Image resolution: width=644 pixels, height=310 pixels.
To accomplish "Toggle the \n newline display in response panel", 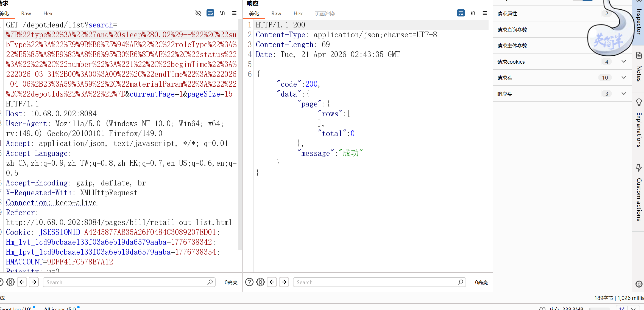I will click(x=473, y=13).
